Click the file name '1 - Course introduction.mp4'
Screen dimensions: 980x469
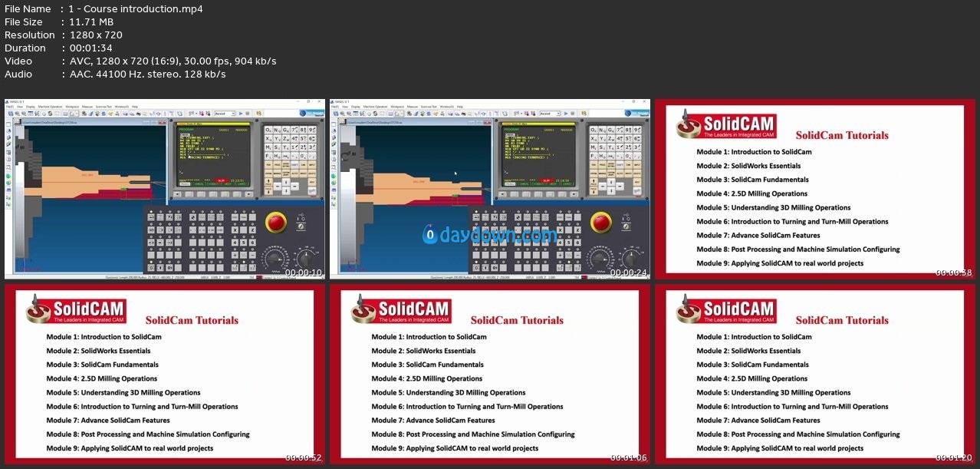(136, 9)
